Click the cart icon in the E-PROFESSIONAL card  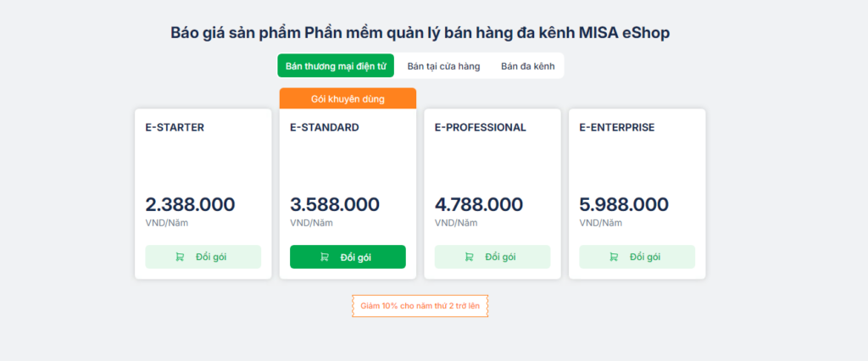click(x=469, y=257)
